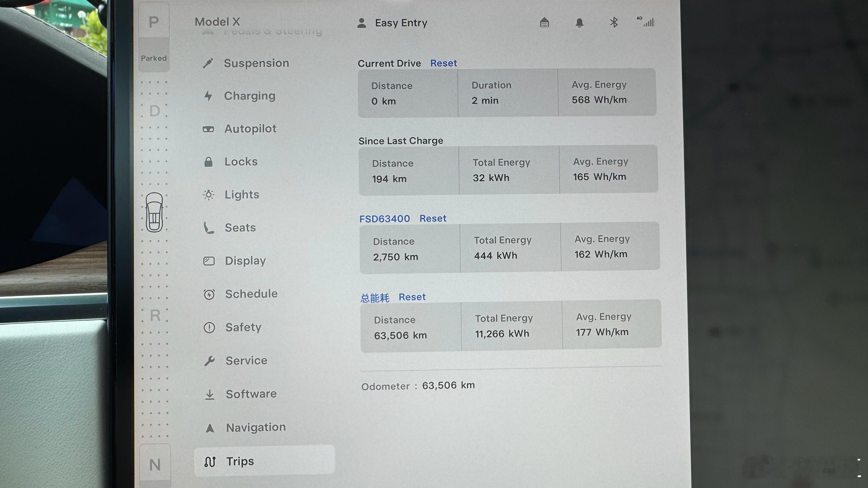Tap FSD63400 total energy 444 kWh

pyautogui.click(x=496, y=256)
